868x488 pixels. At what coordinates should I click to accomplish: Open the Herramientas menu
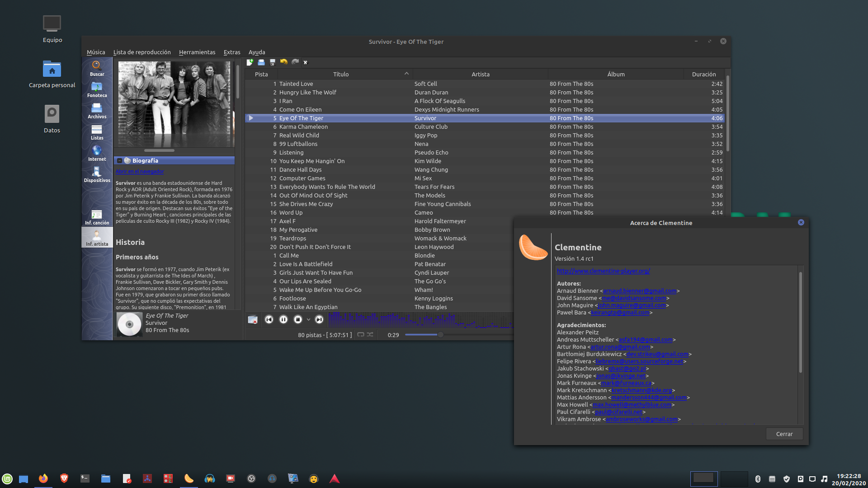(x=197, y=52)
